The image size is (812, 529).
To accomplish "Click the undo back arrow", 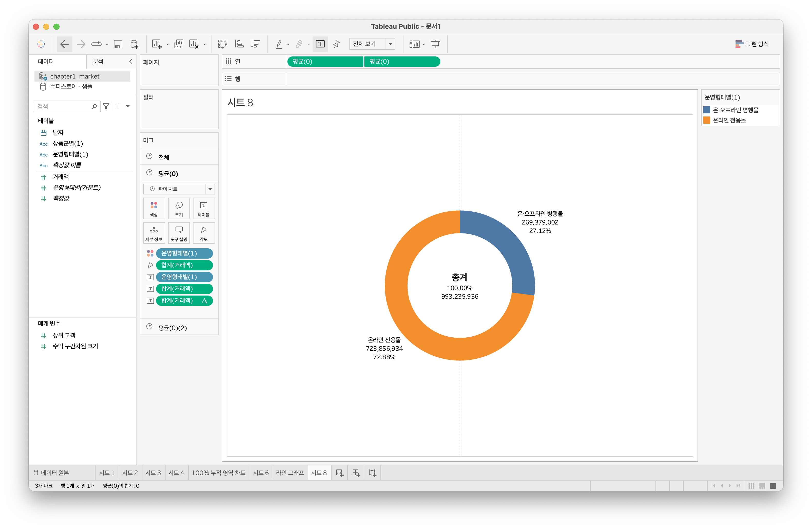I will [x=64, y=44].
